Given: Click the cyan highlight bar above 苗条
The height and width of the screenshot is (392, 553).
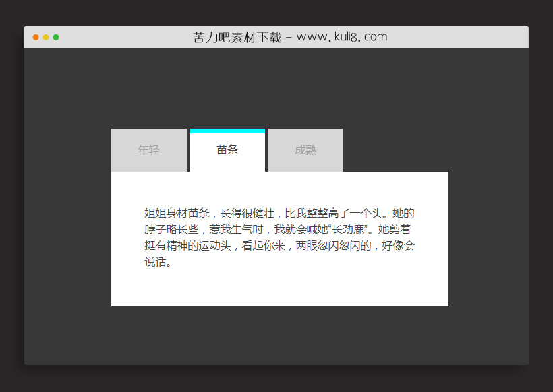Looking at the screenshot, I should point(227,130).
